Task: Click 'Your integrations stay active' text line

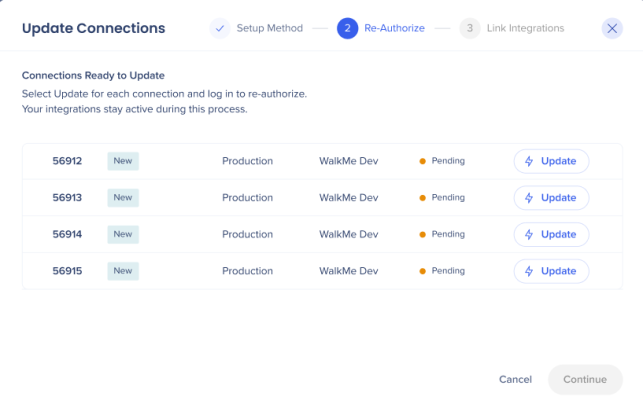Action: coord(135,109)
